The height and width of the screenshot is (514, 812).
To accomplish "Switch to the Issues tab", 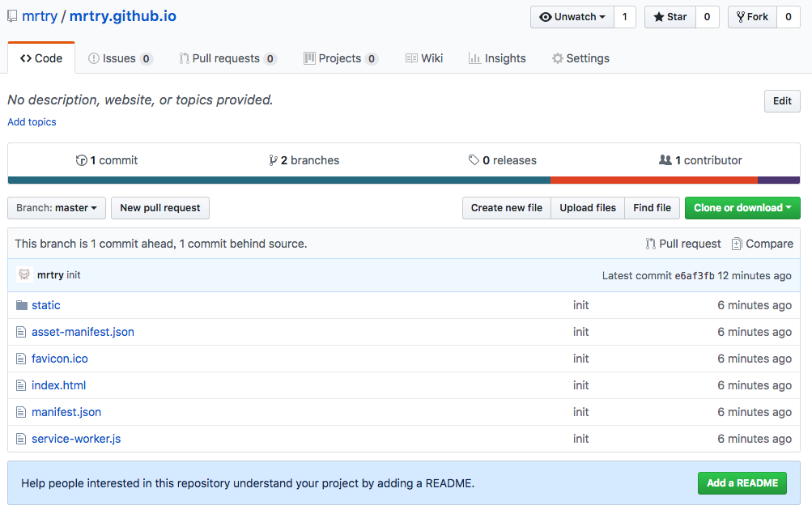I will tap(120, 58).
